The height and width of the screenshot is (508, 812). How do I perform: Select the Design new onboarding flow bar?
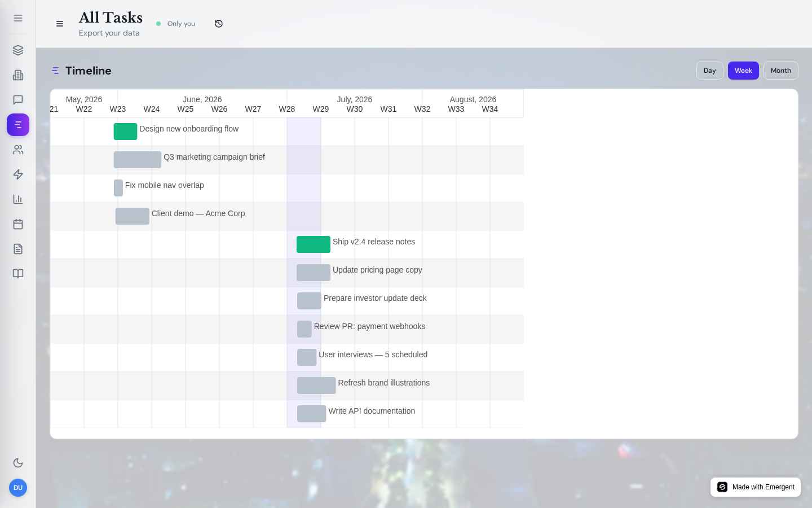(x=125, y=132)
